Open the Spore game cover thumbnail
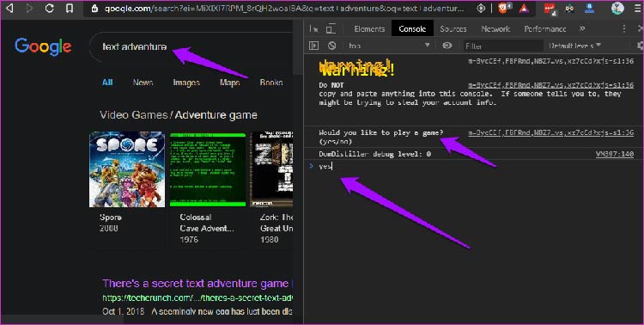Viewport: 644px width, 325px height. 127,169
